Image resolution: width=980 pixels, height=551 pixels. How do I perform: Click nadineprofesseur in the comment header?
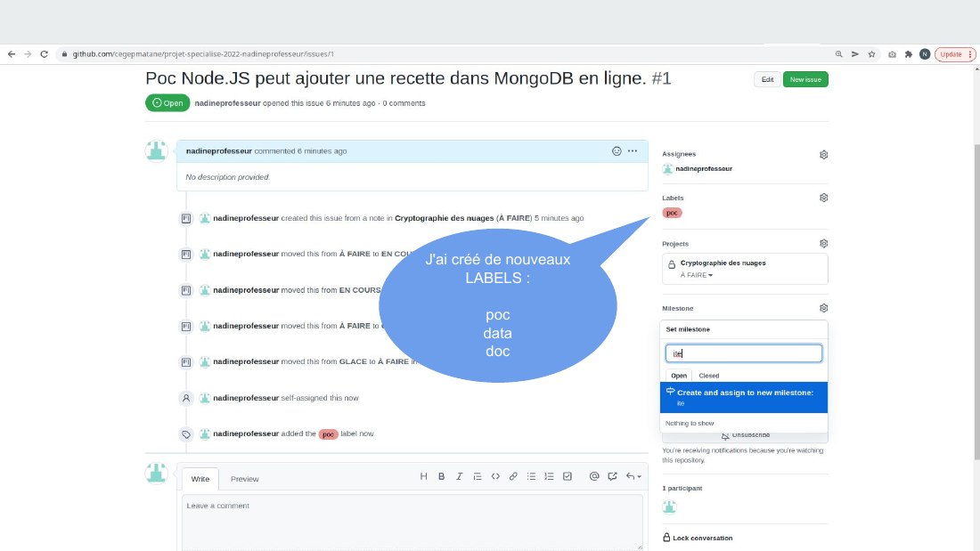[x=219, y=151]
